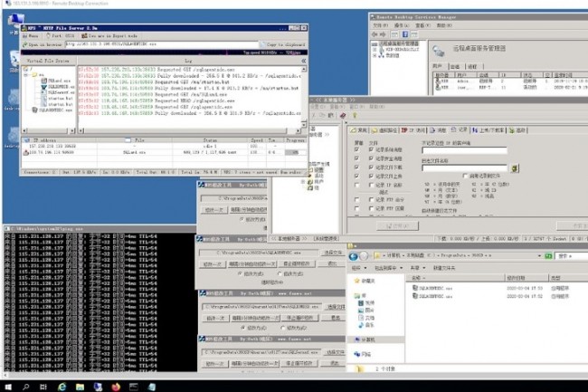
Task: Expand the 用户 node in 本地服务器 tree
Action: 303,182
